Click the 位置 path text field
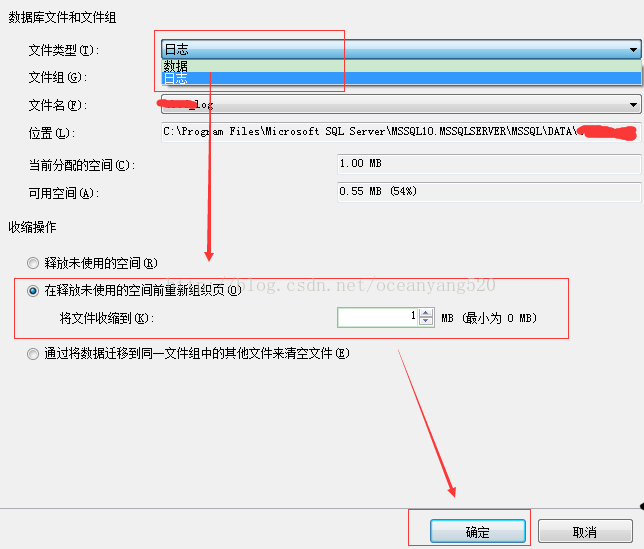 coord(401,132)
